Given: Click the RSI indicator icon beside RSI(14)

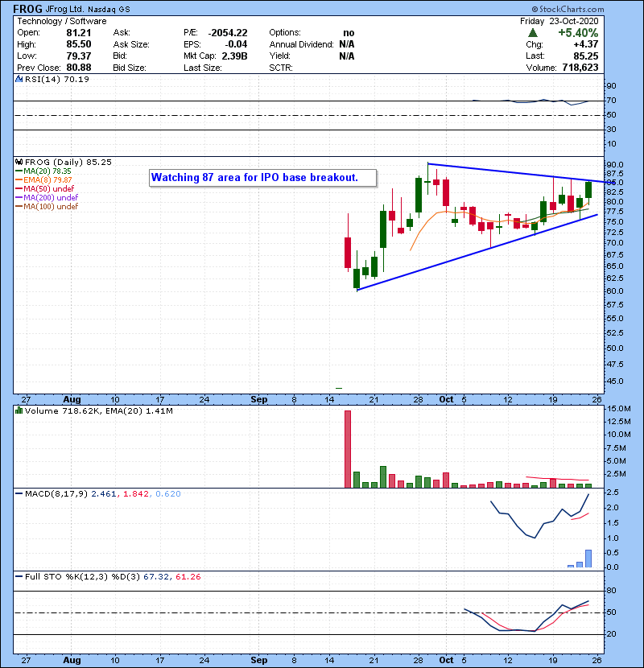Looking at the screenshot, I should point(19,79).
